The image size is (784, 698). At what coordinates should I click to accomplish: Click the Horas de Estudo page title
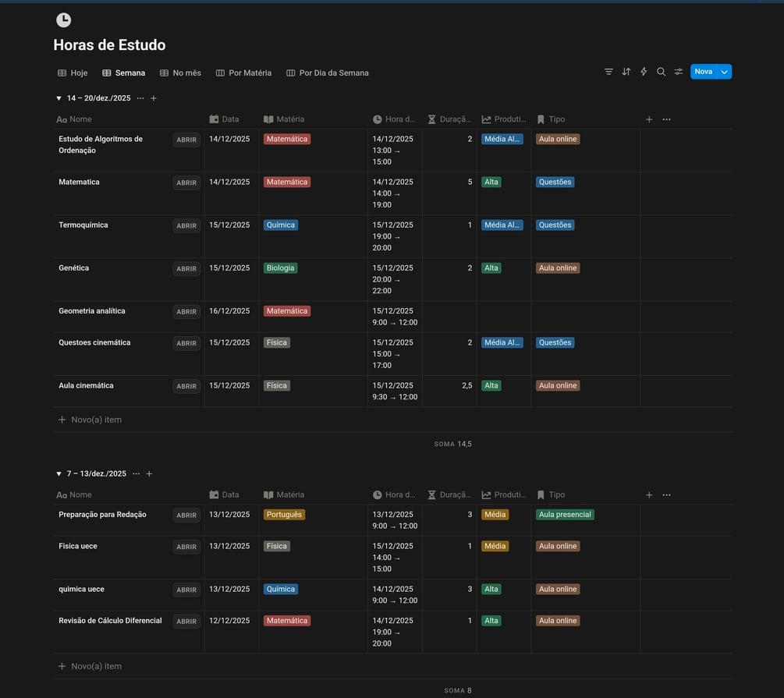(109, 45)
